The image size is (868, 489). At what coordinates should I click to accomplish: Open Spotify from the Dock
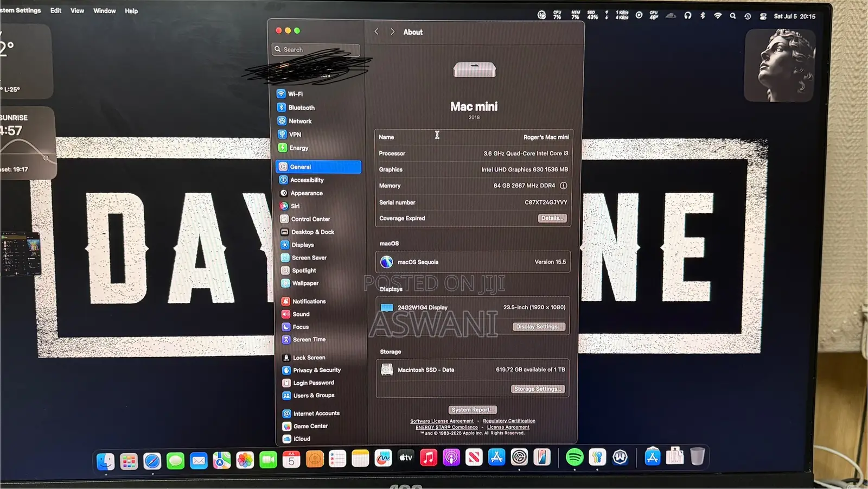(575, 457)
